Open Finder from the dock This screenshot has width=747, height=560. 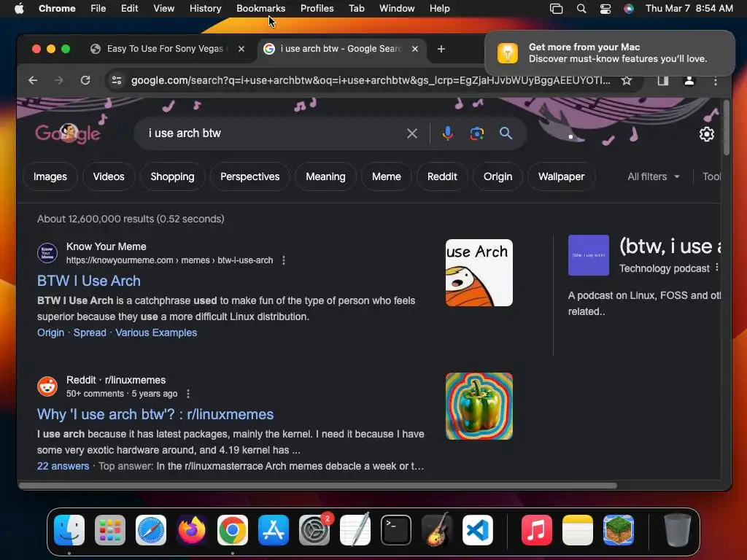[x=69, y=530]
